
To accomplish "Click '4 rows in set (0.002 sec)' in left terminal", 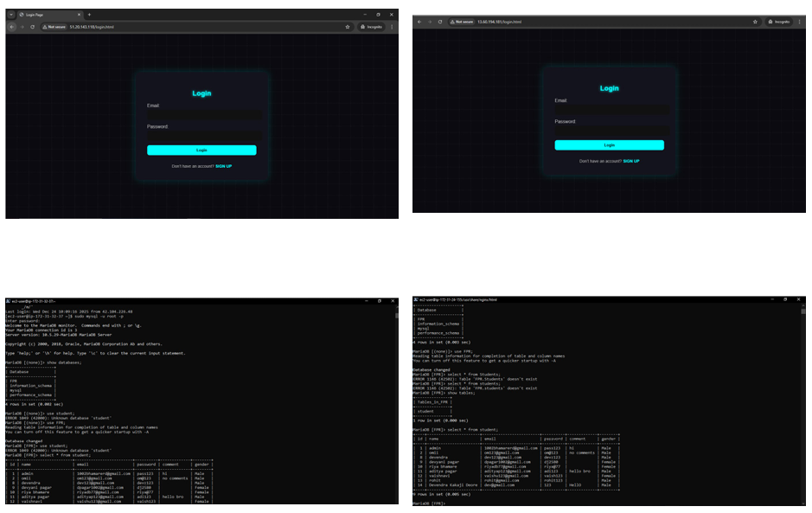I will [x=35, y=404].
